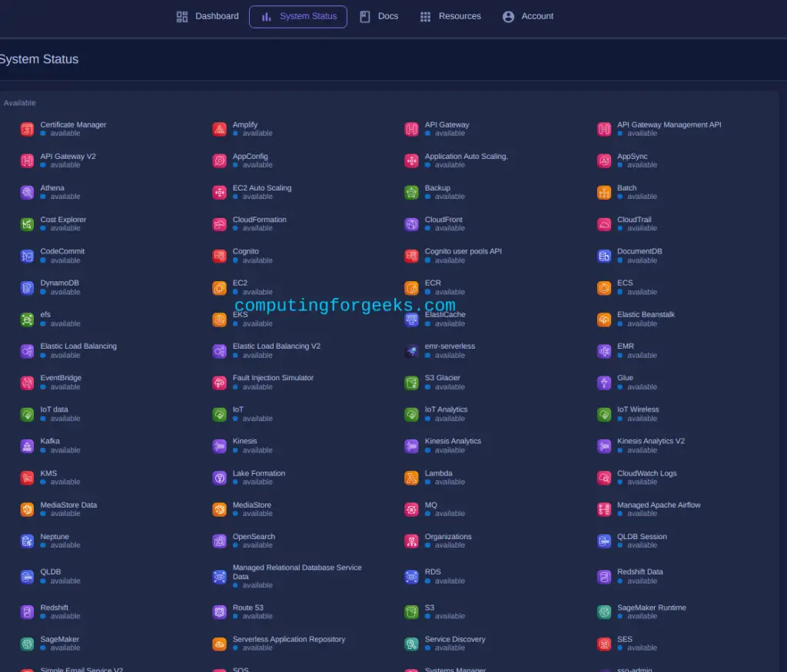Select "Managed Relational Database Service Data" entry
The image size is (787, 672).
pyautogui.click(x=297, y=572)
